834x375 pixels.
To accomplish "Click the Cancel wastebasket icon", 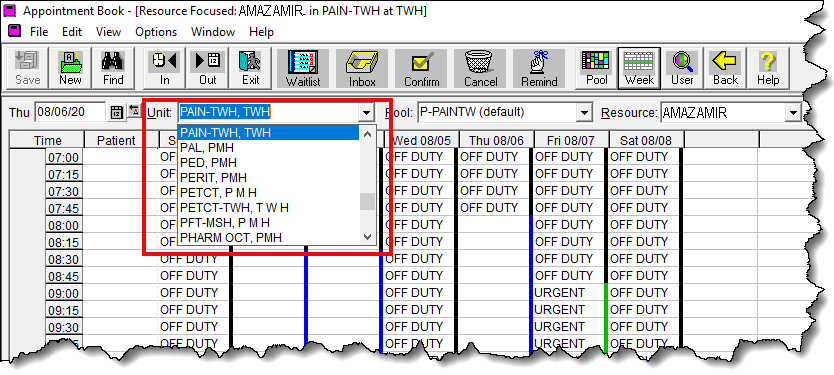I will coord(480,69).
